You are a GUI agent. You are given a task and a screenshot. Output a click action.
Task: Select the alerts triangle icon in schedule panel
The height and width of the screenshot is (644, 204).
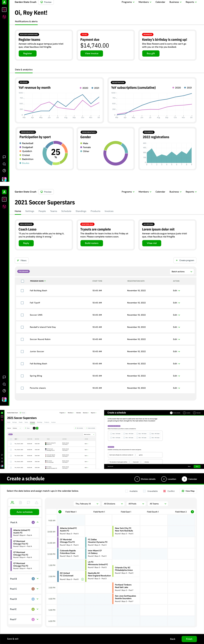tap(36, 502)
